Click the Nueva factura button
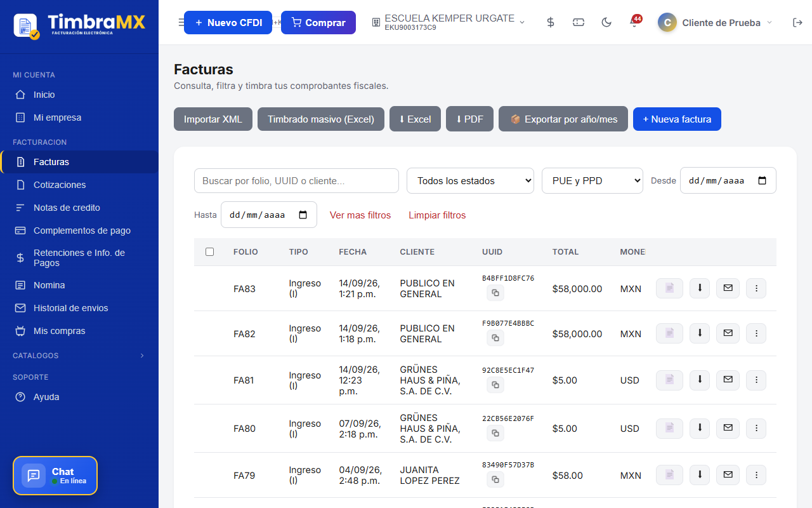 pyautogui.click(x=677, y=119)
